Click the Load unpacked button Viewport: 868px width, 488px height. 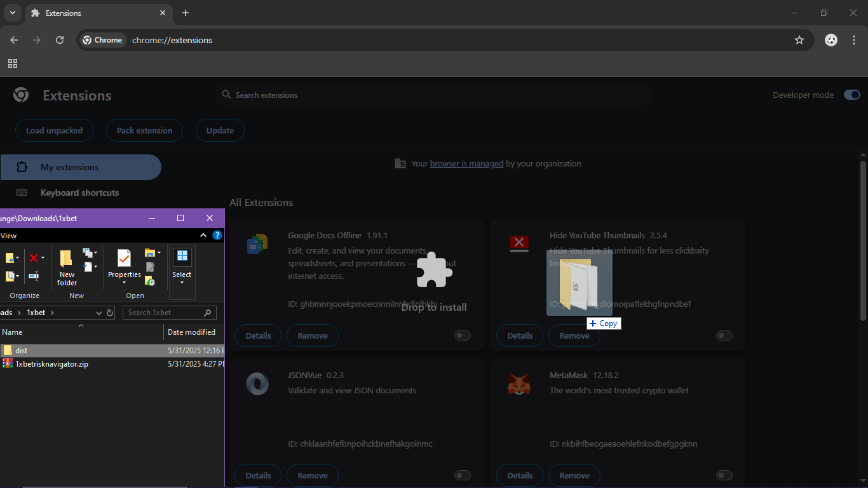(54, 130)
